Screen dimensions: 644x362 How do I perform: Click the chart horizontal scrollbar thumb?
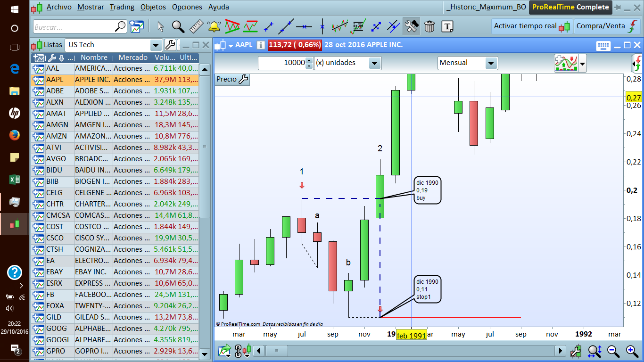click(x=278, y=351)
